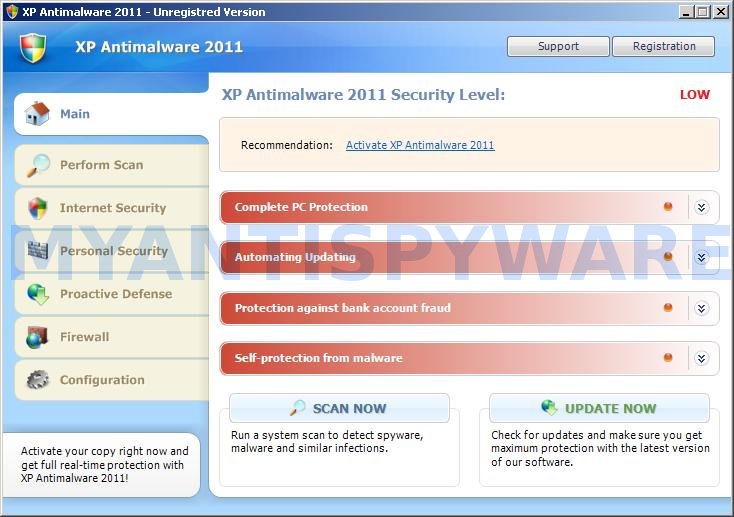Click the house icon next to Main
The width and height of the screenshot is (734, 517).
click(37, 114)
